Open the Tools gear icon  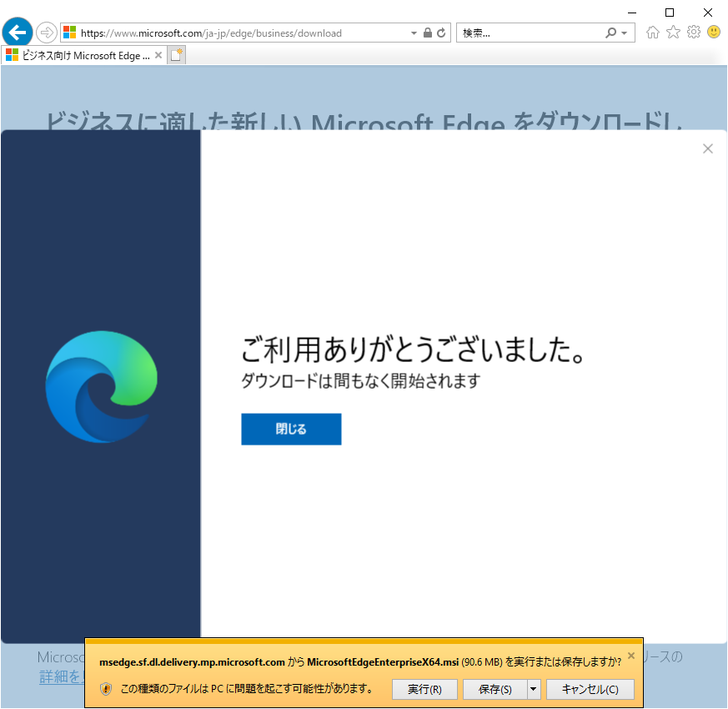[694, 32]
